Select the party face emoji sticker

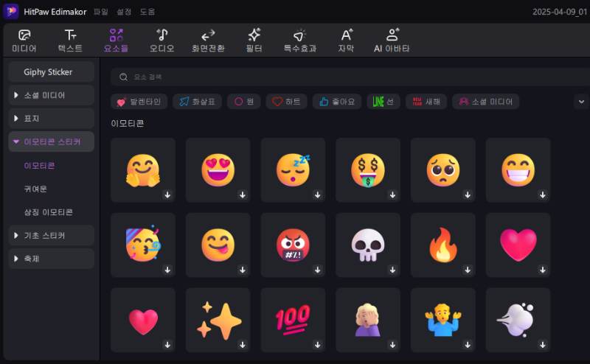(x=143, y=245)
